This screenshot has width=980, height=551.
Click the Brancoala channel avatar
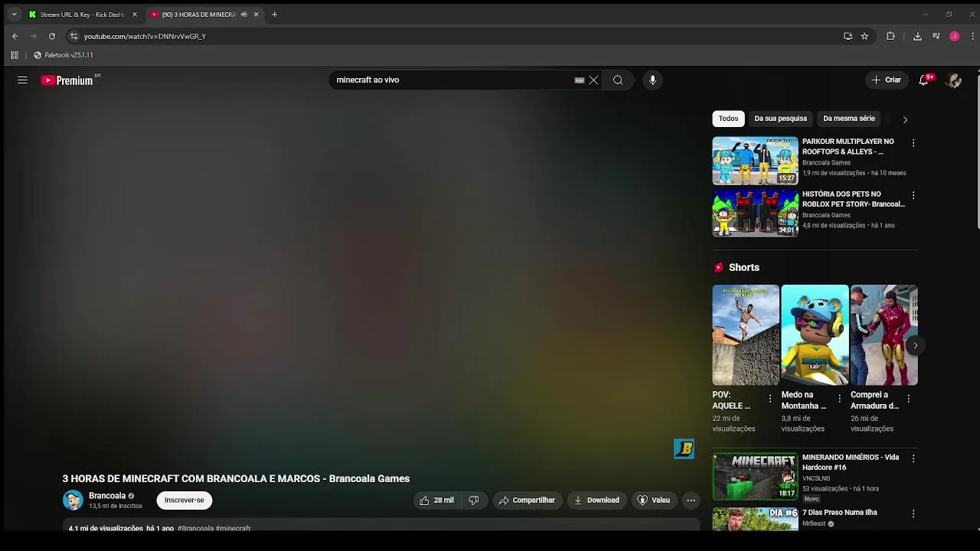pos(73,500)
